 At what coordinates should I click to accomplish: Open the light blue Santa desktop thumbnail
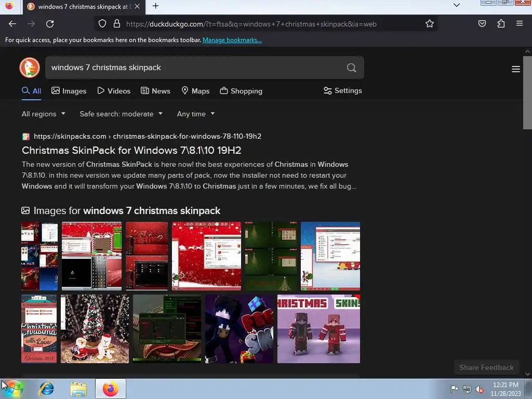330,256
